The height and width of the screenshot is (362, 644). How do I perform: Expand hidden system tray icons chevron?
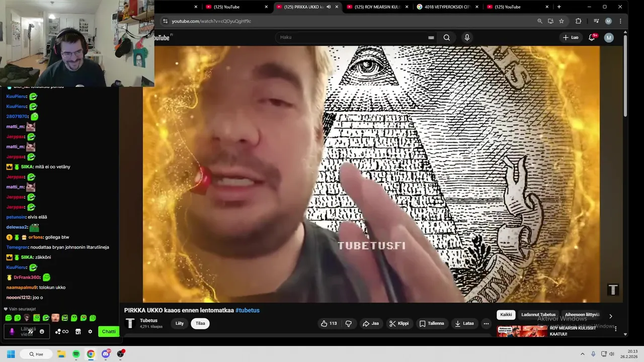pyautogui.click(x=583, y=354)
